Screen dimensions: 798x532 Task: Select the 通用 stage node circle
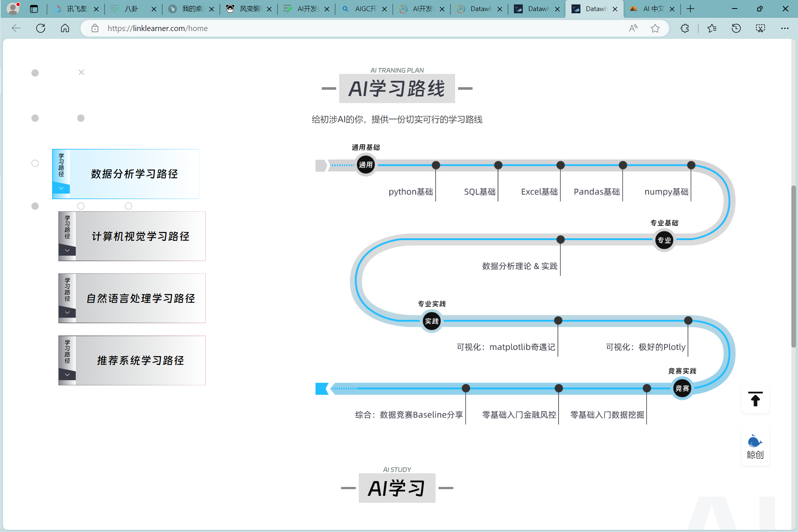coord(365,165)
